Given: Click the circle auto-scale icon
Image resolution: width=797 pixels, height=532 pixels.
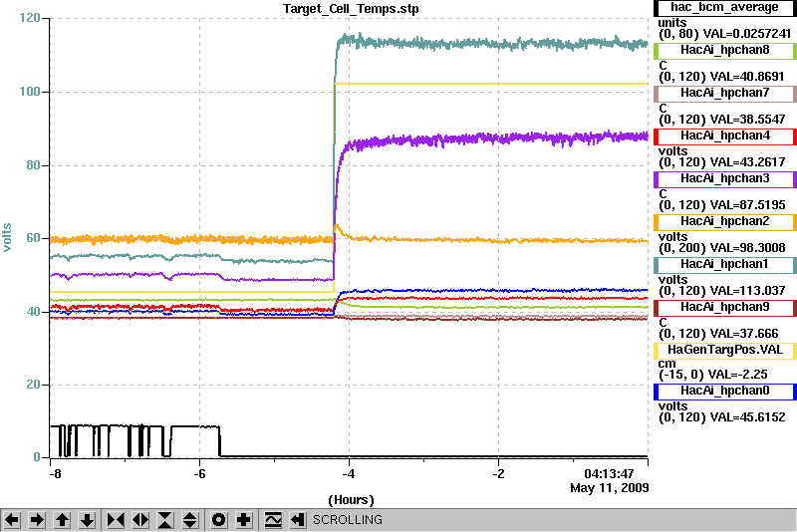Looking at the screenshot, I should (x=219, y=520).
